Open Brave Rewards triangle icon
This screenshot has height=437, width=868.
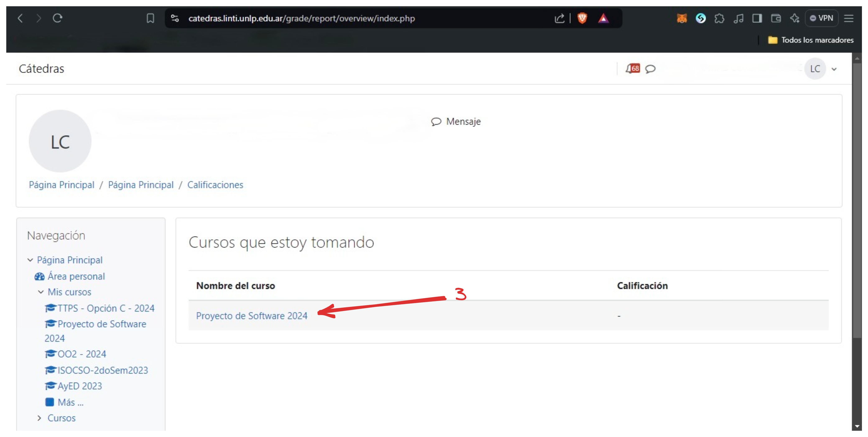click(x=603, y=18)
